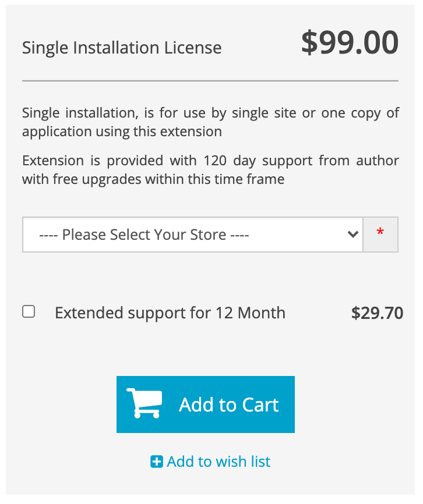Screen dimensions: 423x504
Task: Click the shopping cart icon
Action: pyautogui.click(x=144, y=403)
